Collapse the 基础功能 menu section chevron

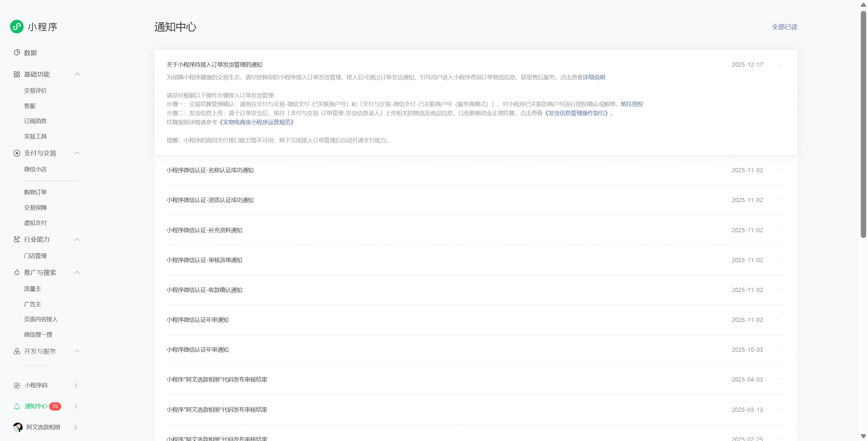[77, 74]
